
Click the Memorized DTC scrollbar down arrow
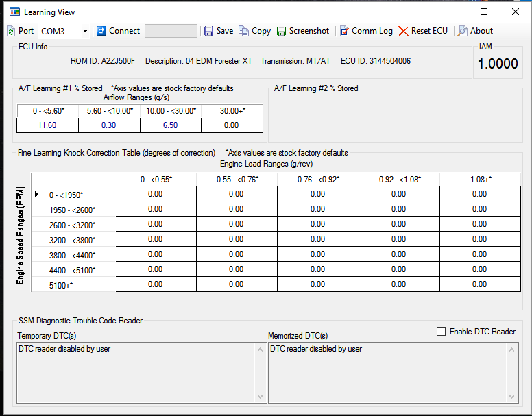click(x=511, y=396)
